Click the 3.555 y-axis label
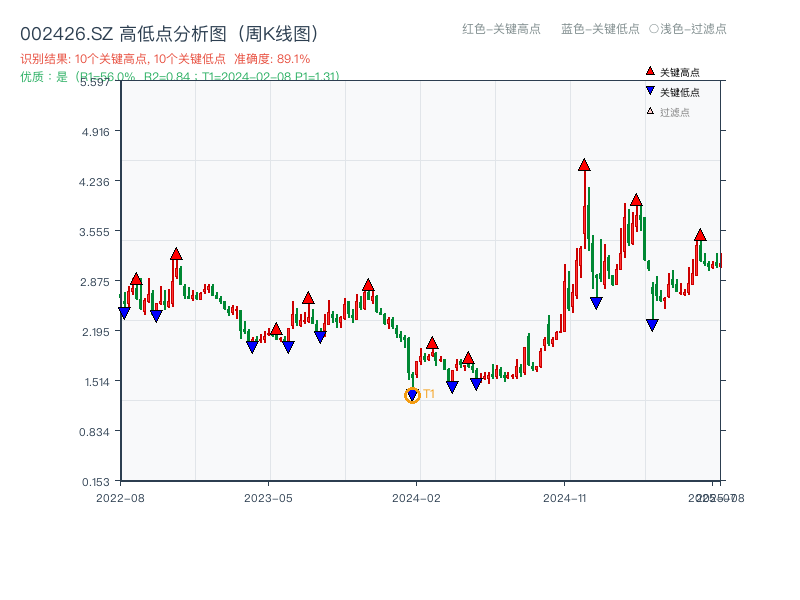The width and height of the screenshot is (800, 600). [x=94, y=232]
